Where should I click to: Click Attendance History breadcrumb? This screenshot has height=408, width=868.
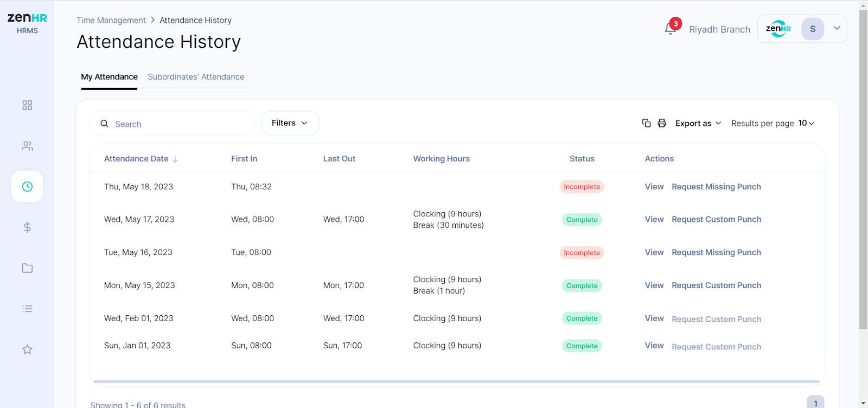pyautogui.click(x=195, y=20)
